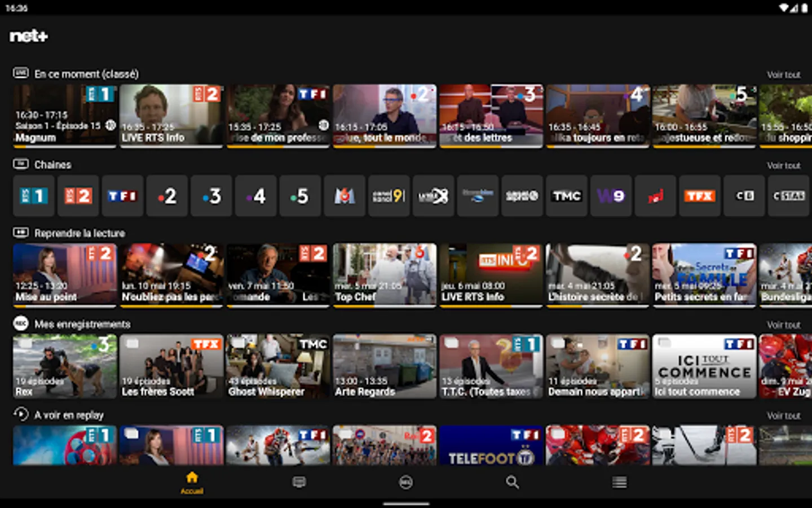The width and height of the screenshot is (812, 508).
Task: Open the RTS 2 channel logo
Action: point(78,196)
